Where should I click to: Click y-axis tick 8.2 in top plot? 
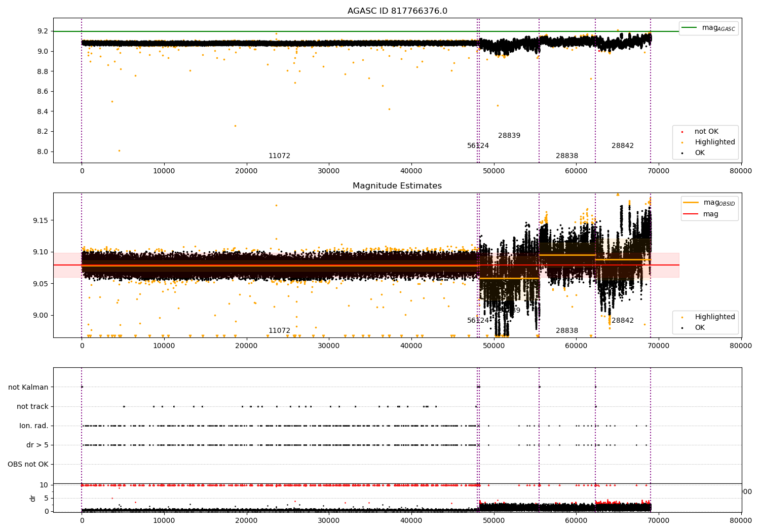tap(43, 132)
